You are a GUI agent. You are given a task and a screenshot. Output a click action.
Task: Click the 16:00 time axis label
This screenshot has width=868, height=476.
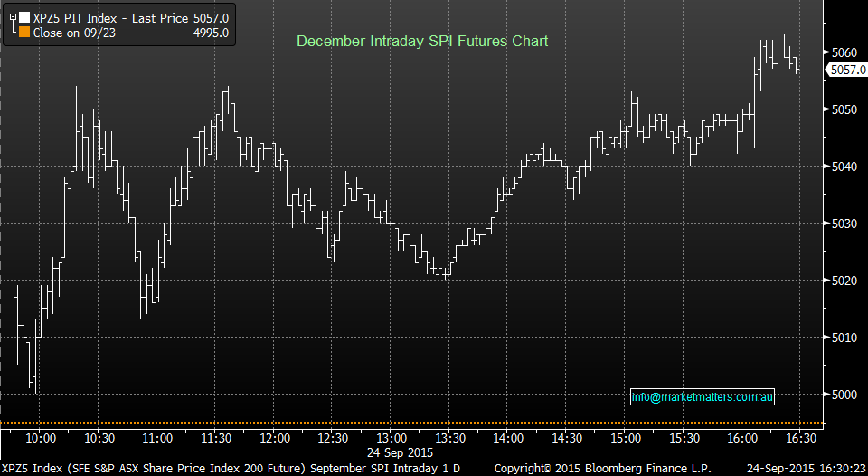coord(743,438)
